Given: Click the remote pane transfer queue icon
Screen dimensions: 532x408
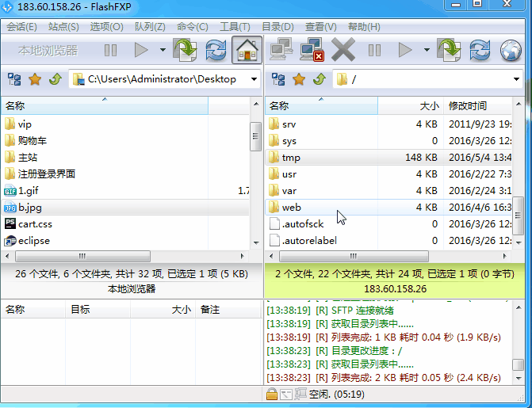Looking at the screenshot, I should (x=449, y=50).
